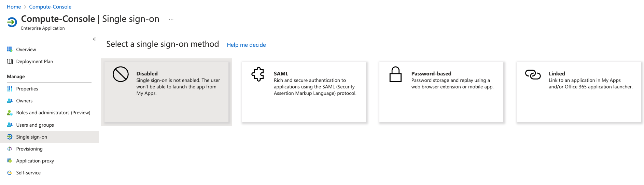Select Single sign-on in sidebar

(x=50, y=137)
